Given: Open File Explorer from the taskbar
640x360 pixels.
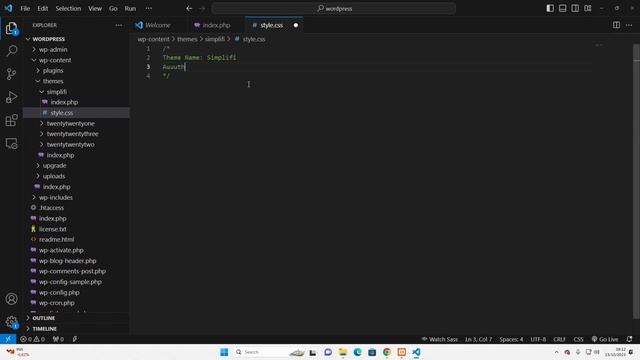Looking at the screenshot, I should [343, 352].
